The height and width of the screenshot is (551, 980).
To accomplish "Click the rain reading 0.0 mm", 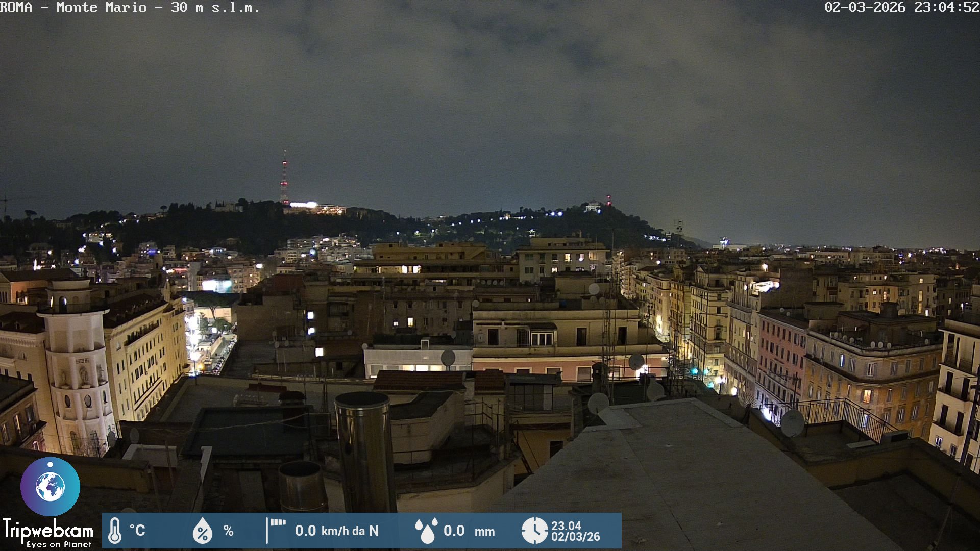I will click(x=469, y=531).
